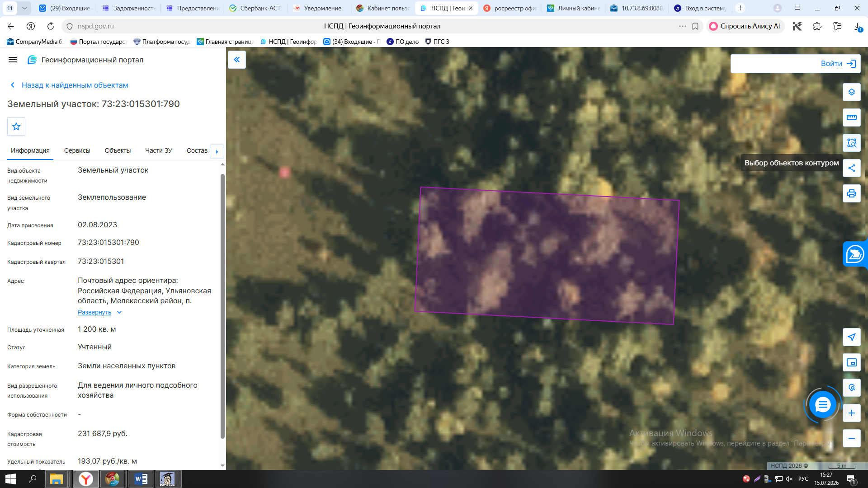Select the ruler measurement tool
Image resolution: width=868 pixels, height=488 pixels.
point(851,117)
